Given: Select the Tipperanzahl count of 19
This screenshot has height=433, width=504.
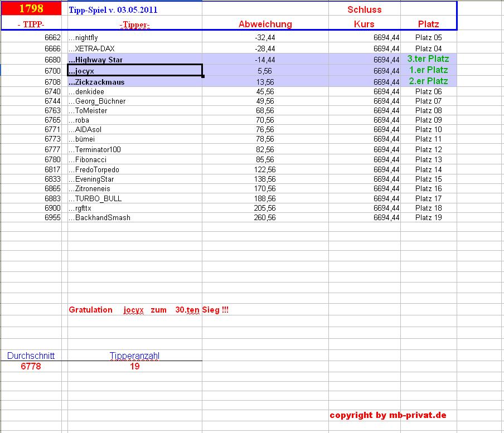Looking at the screenshot, I should [x=135, y=366].
